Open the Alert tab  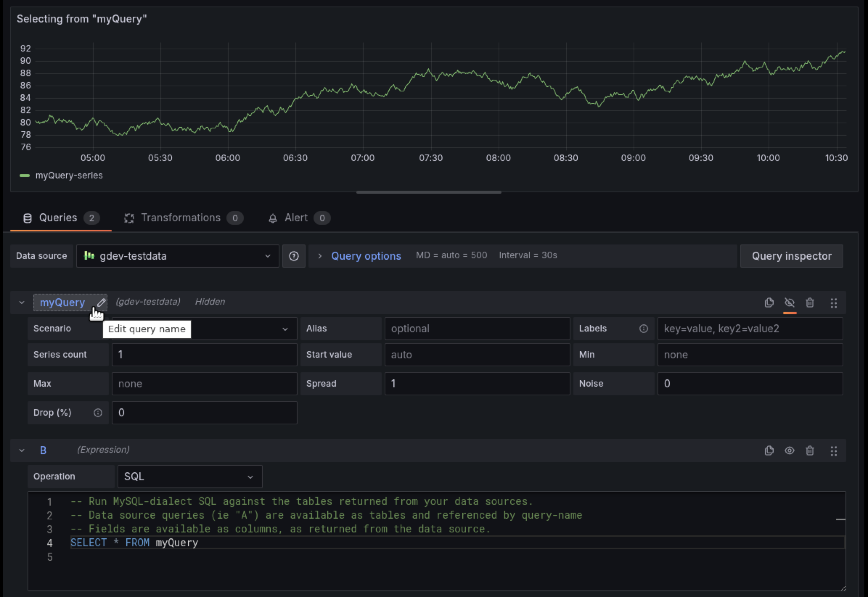[x=296, y=218]
